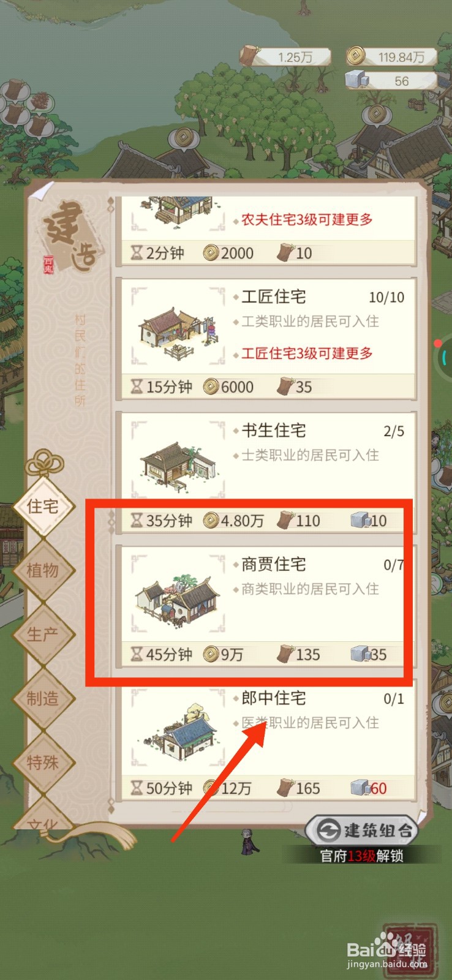The width and height of the screenshot is (452, 980).
Task: Open the 特殊 category tab
Action: [x=43, y=763]
